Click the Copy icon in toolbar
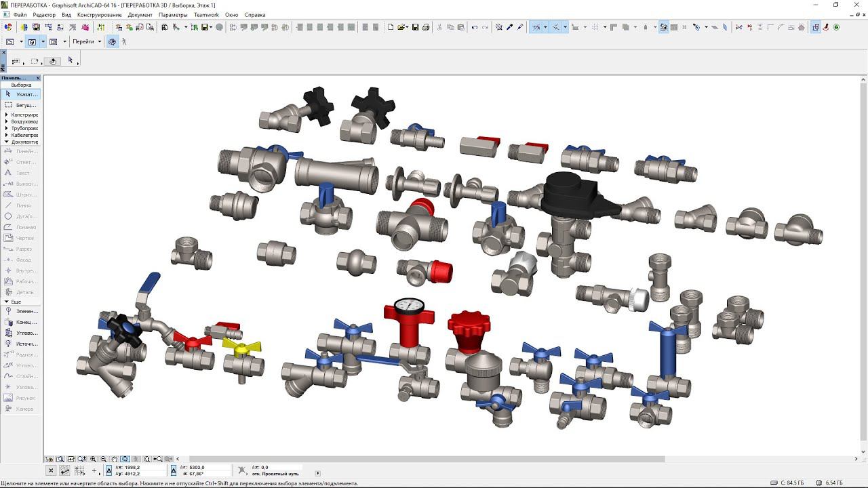This screenshot has width=868, height=488. point(450,27)
